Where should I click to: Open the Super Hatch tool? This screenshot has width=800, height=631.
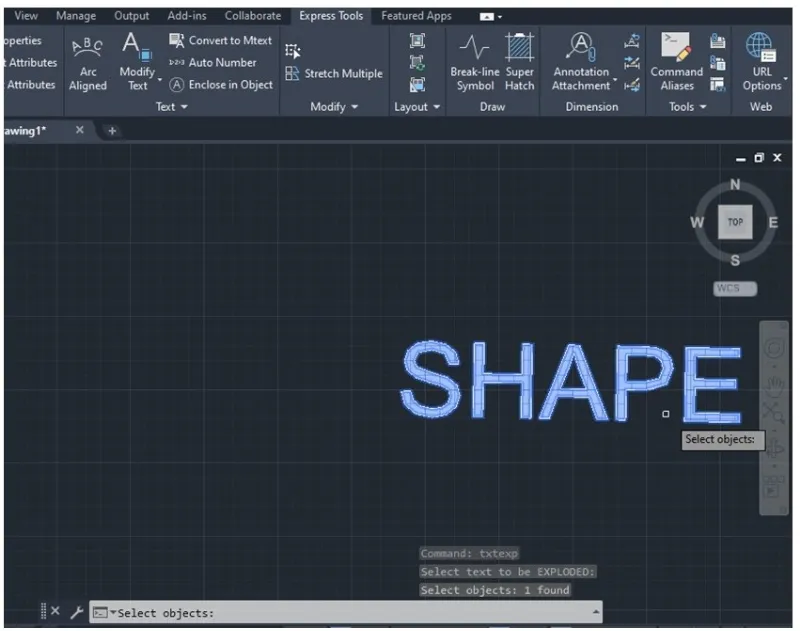pos(519,63)
